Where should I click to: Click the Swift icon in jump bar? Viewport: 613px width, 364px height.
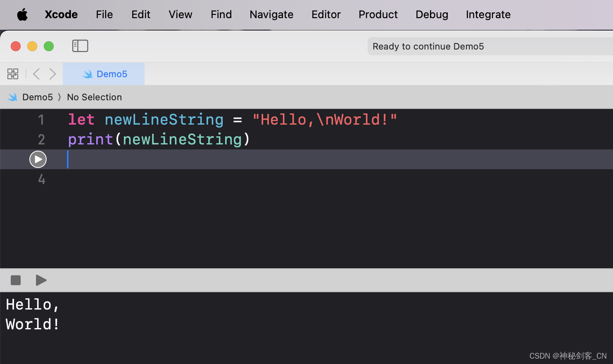(13, 97)
